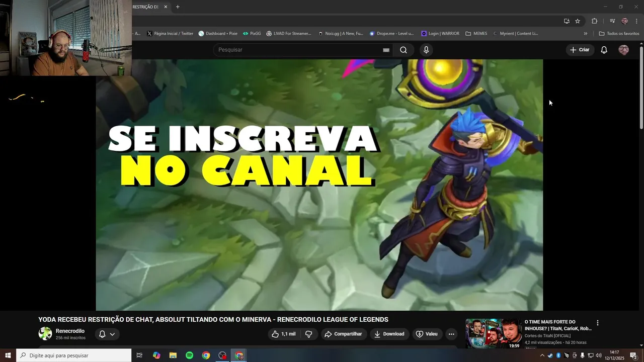Expand hidden bookmarks with the double chevron
Screen dimensions: 644x362
pyautogui.click(x=585, y=34)
